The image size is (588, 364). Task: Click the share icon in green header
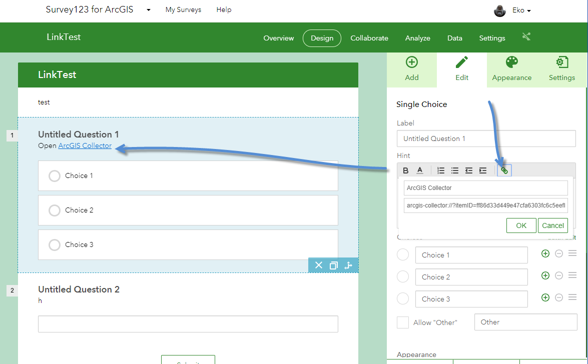526,36
